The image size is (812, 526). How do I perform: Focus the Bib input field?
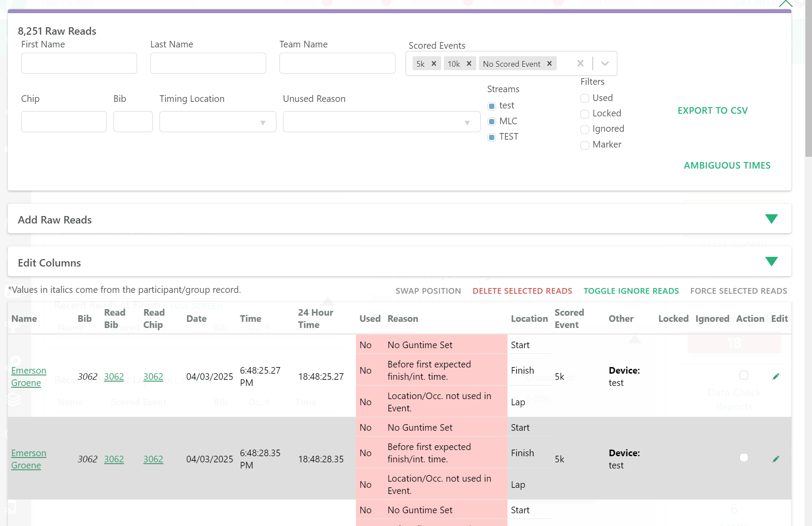tap(133, 122)
